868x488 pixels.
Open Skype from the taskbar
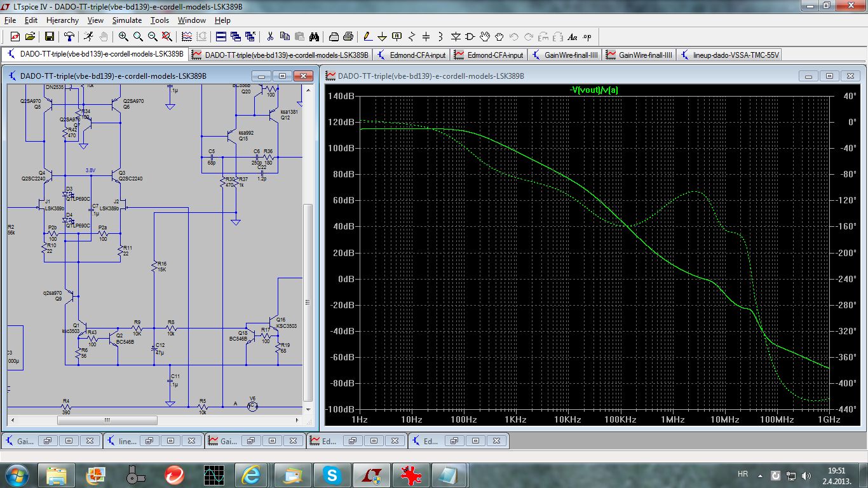(331, 475)
